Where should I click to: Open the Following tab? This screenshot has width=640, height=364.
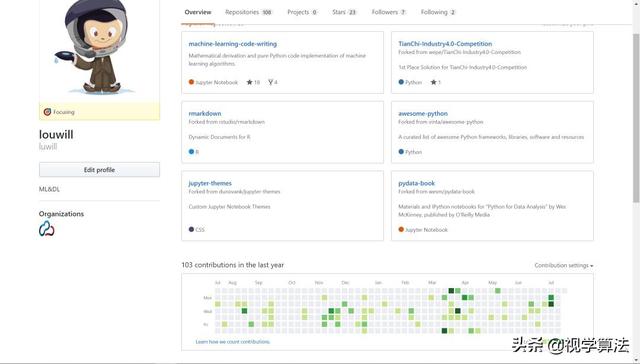pos(438,12)
